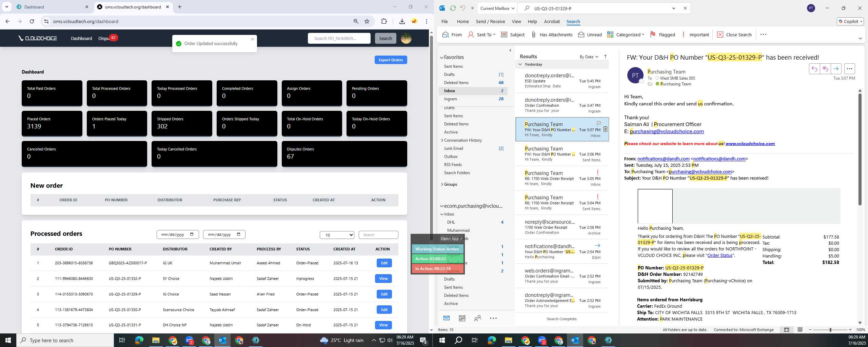Expand the Groups section

(442, 184)
